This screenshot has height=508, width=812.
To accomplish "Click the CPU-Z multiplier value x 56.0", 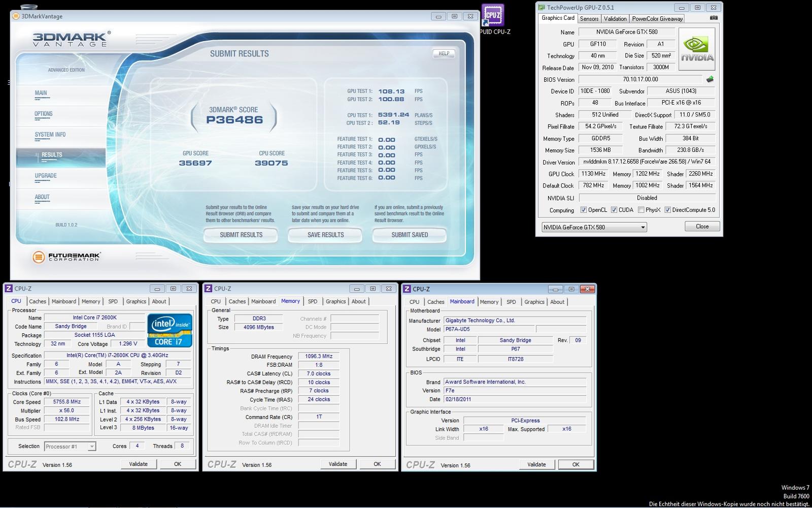I will (x=67, y=410).
